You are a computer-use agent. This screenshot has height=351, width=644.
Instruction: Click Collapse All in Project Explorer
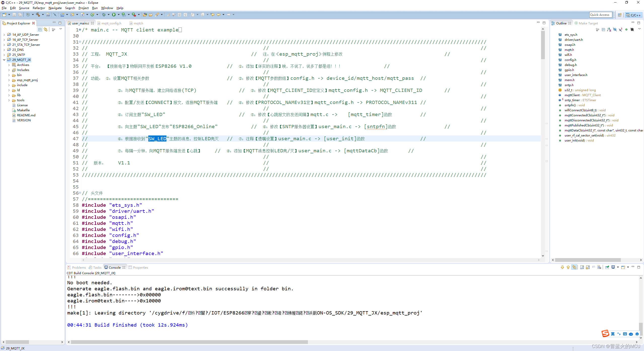point(40,29)
